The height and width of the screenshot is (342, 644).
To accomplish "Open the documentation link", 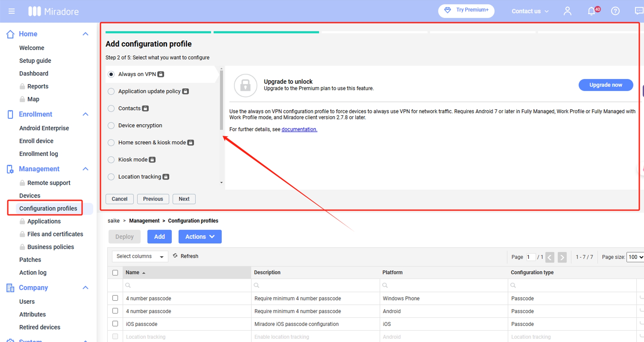I will (x=299, y=129).
